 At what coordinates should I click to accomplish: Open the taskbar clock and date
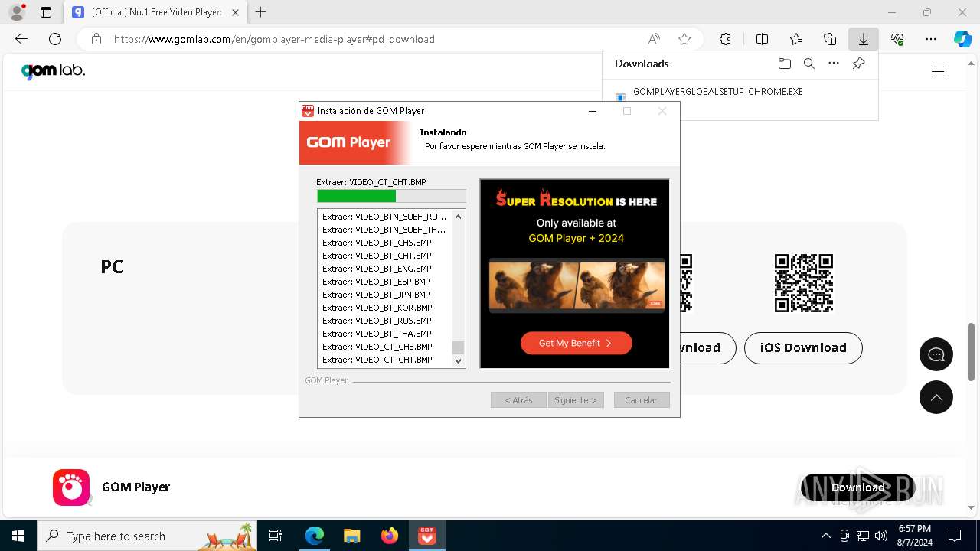point(914,536)
